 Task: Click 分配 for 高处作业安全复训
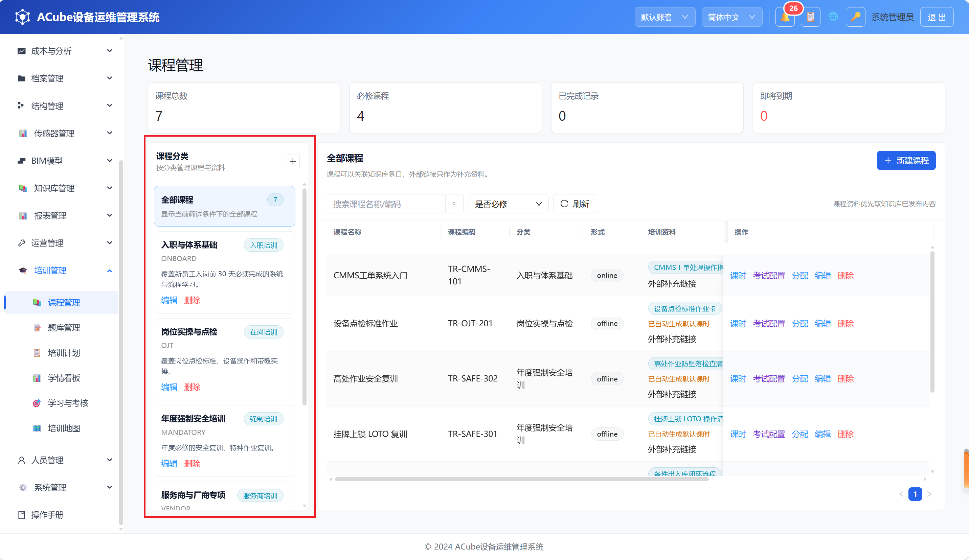pyautogui.click(x=800, y=379)
